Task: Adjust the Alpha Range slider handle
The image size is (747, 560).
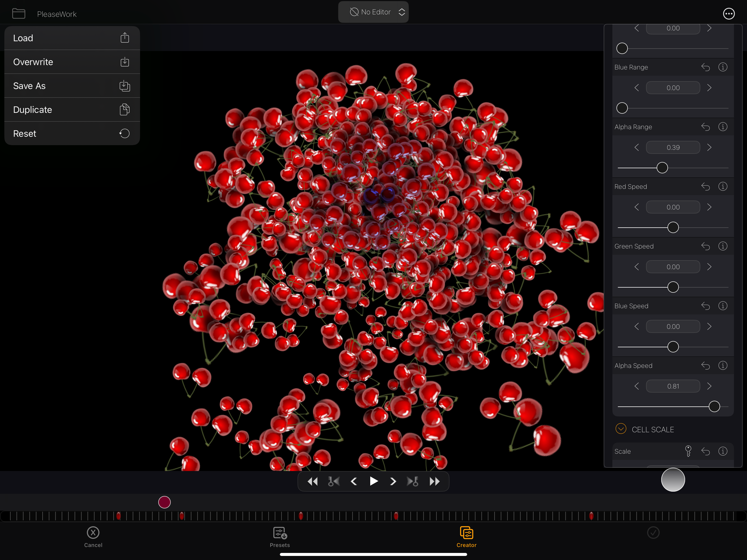Action: click(x=662, y=168)
